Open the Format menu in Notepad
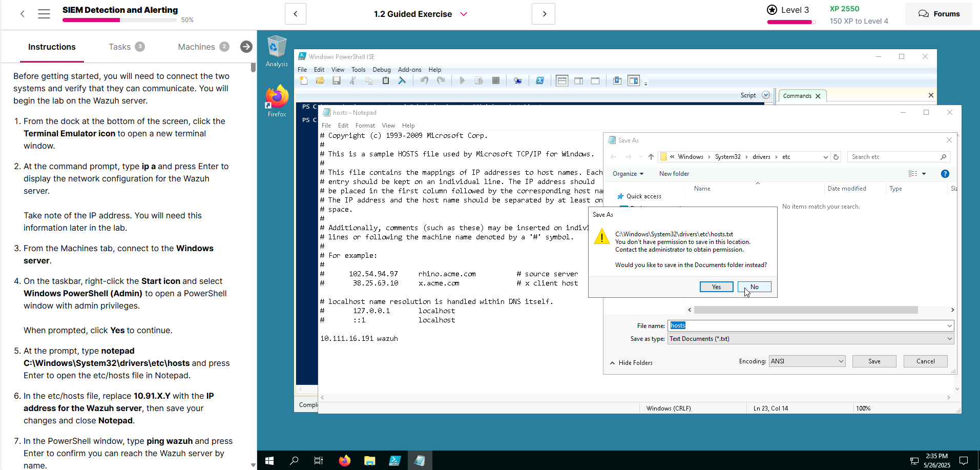Screen dimensions: 980x470 (x=365, y=126)
